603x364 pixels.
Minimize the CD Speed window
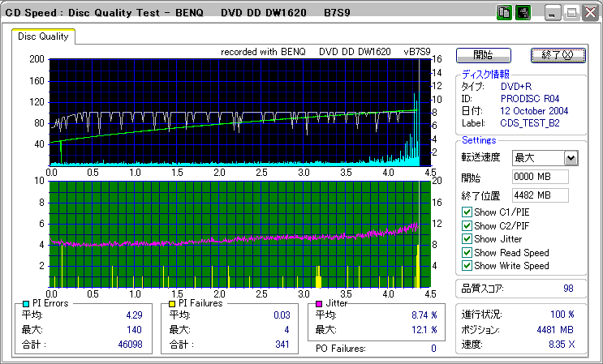(x=552, y=13)
